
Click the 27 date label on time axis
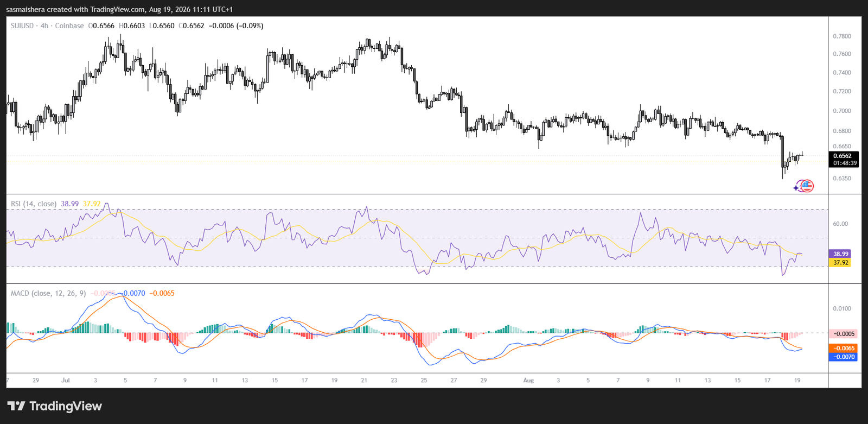[x=454, y=381]
